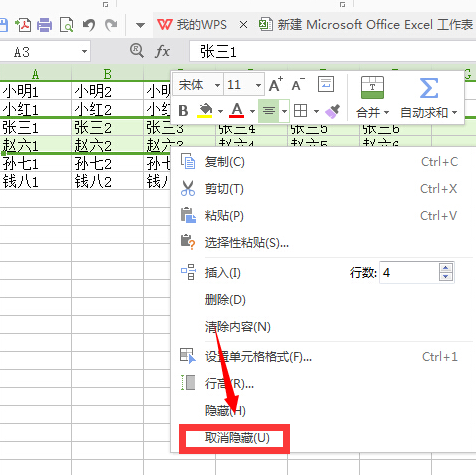Image resolution: width=476 pixels, height=475 pixels.
Task: Open print preview icon
Action: coord(66,25)
